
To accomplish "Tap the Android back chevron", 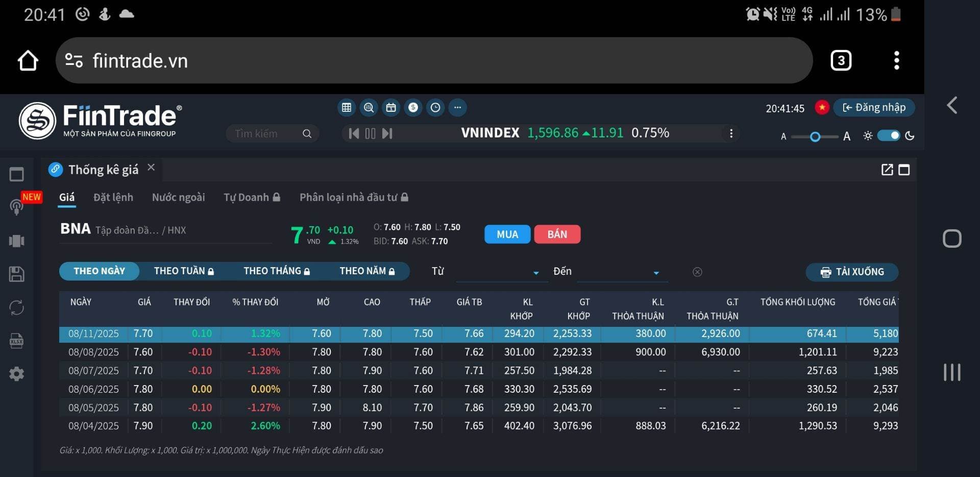I will [x=952, y=105].
